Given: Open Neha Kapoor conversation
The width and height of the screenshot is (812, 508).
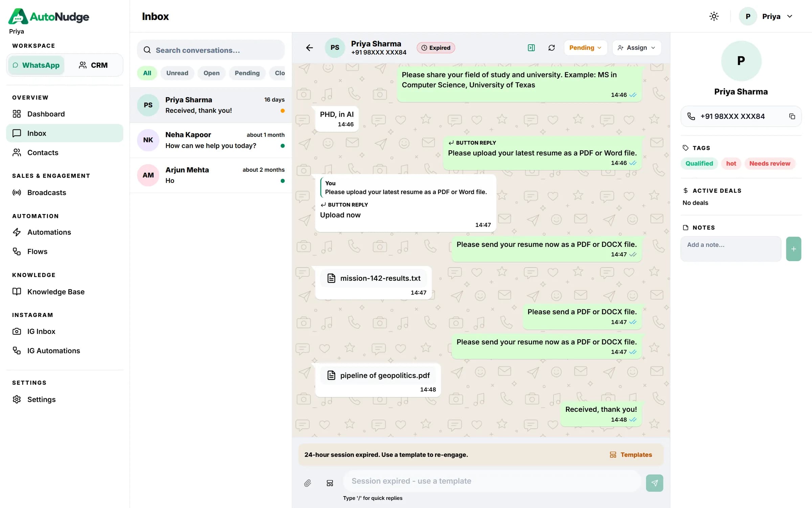Looking at the screenshot, I should [x=211, y=140].
